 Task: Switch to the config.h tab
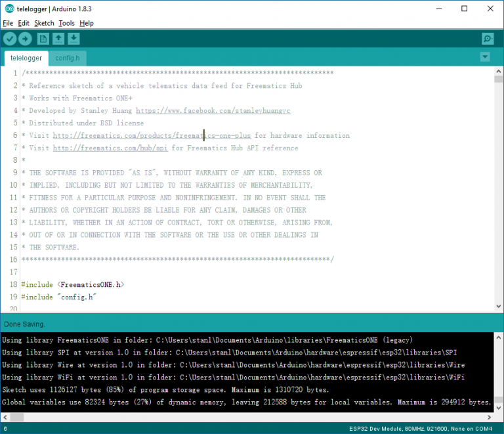point(67,58)
